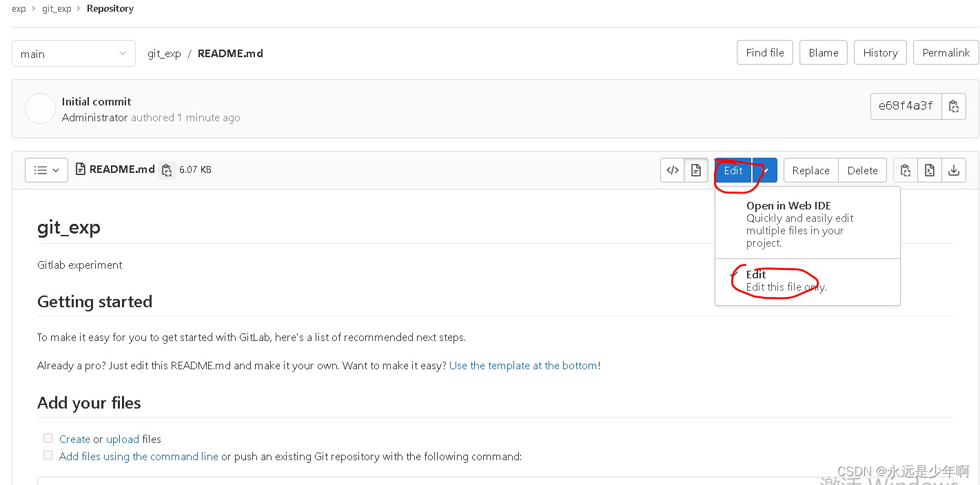
Task: Open the raw file view
Action: (930, 170)
